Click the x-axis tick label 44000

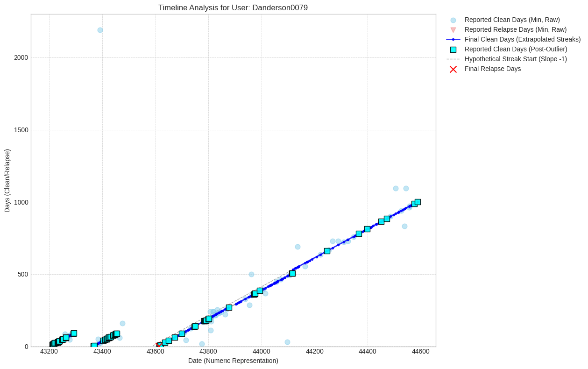click(262, 351)
